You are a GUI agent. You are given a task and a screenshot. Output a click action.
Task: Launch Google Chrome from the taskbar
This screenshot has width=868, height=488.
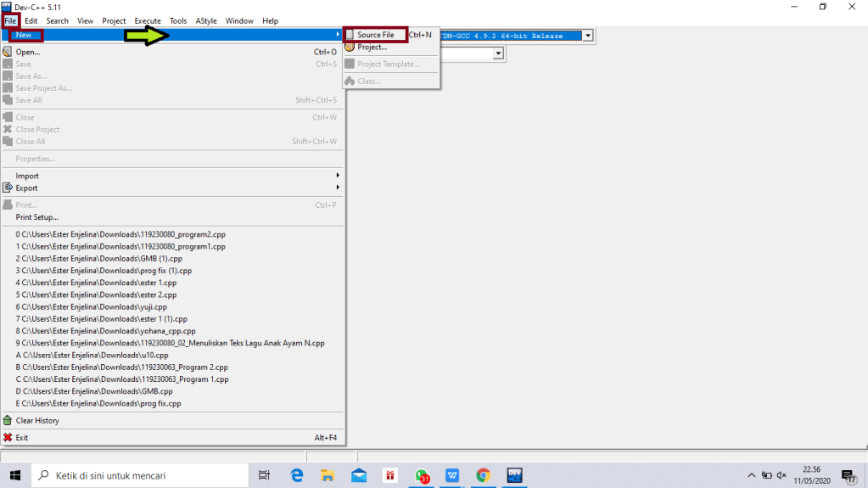click(x=483, y=475)
